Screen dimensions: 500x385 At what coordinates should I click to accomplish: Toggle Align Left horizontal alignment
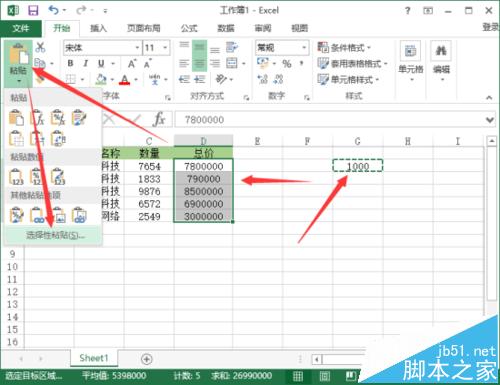pyautogui.click(x=184, y=63)
